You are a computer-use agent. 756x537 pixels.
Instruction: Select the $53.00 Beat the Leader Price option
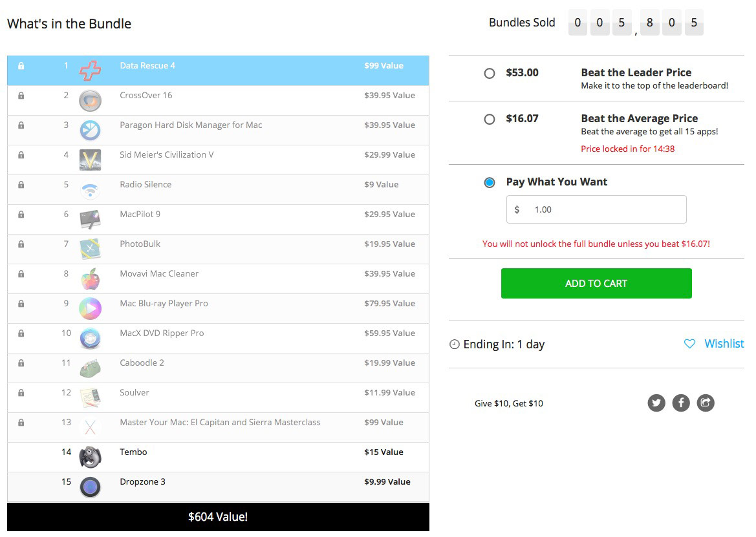490,73
